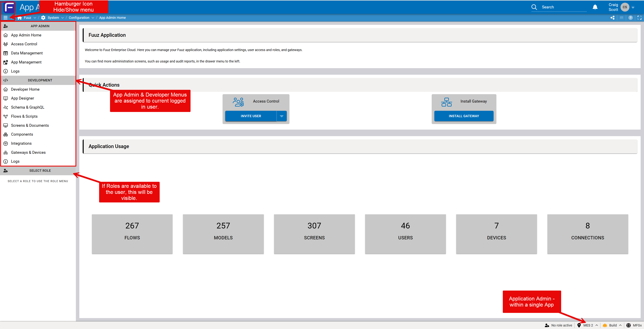Toggle the Select Role section header
The width and height of the screenshot is (644, 329).
tap(40, 171)
